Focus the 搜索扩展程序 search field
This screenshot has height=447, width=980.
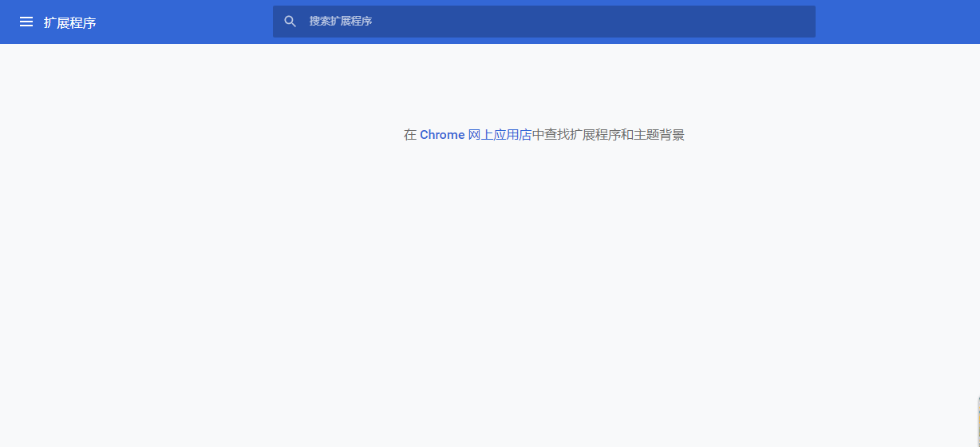point(544,22)
